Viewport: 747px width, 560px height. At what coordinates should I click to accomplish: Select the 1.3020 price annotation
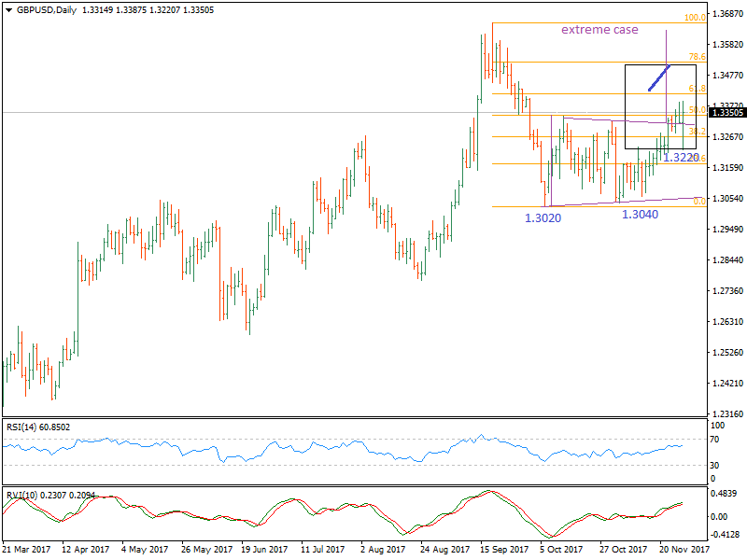tap(542, 217)
